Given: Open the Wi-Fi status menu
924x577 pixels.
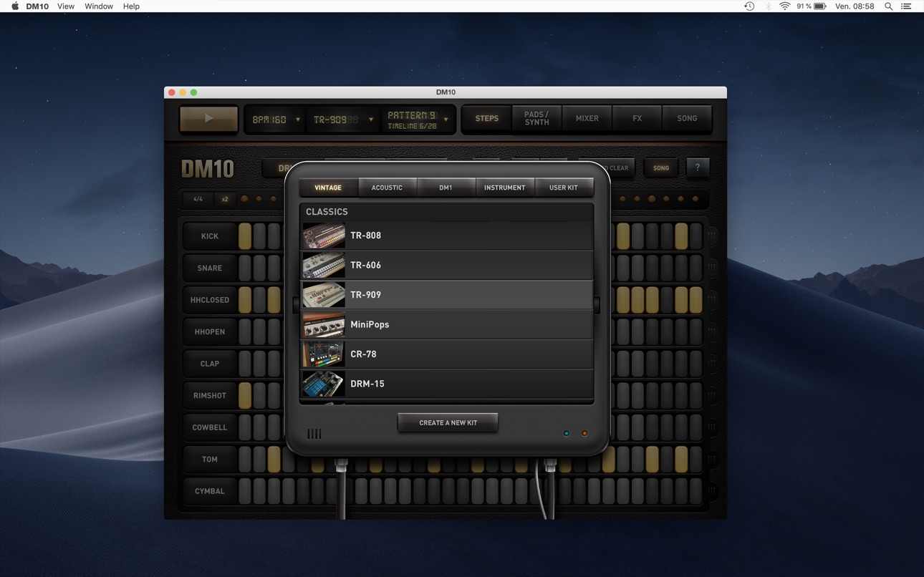Looking at the screenshot, I should click(x=785, y=6).
